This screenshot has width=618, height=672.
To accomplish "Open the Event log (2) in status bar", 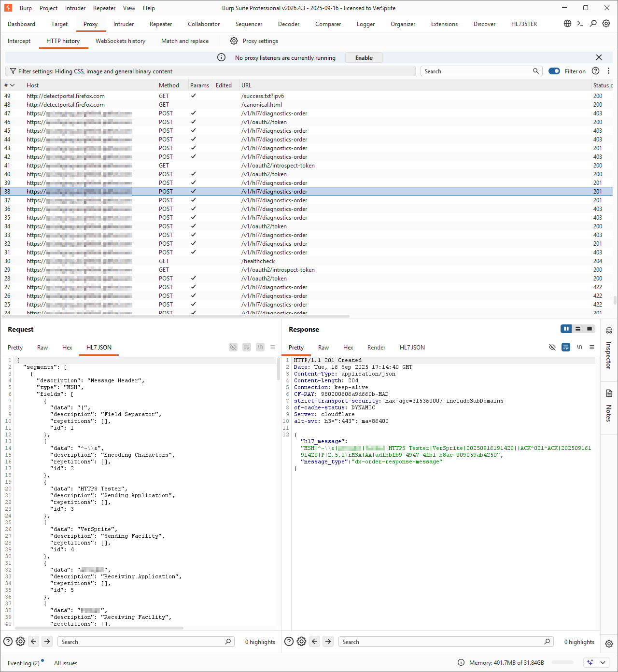I will 23,663.
